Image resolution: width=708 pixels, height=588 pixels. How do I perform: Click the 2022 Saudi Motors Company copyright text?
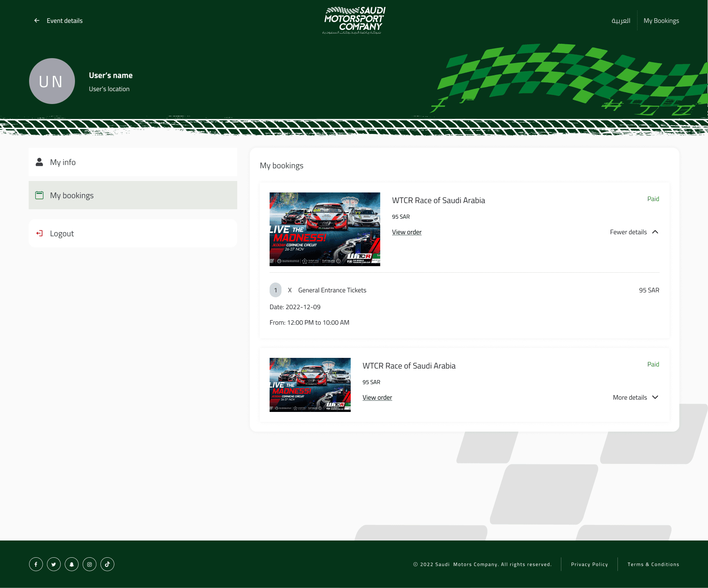pyautogui.click(x=482, y=564)
